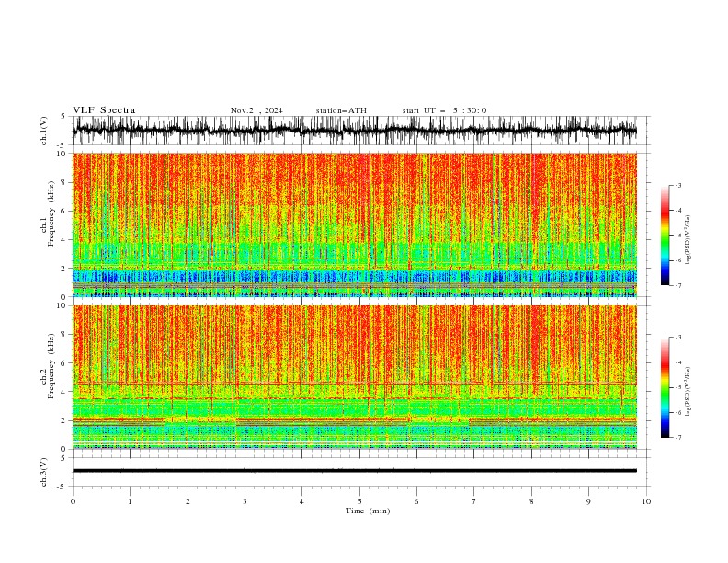Click time axis tick label '3'

[245, 501]
